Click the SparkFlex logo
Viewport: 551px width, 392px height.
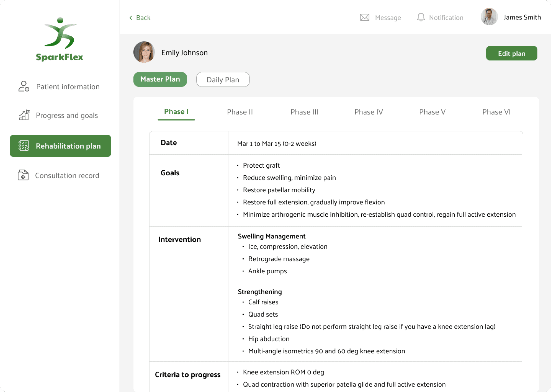(x=60, y=39)
